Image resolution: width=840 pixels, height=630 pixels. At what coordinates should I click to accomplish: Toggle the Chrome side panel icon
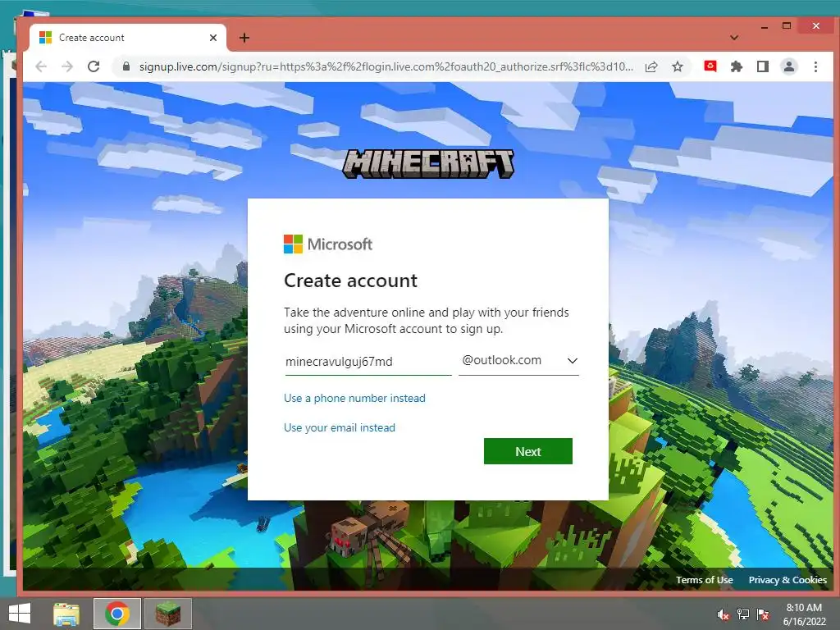click(x=763, y=66)
